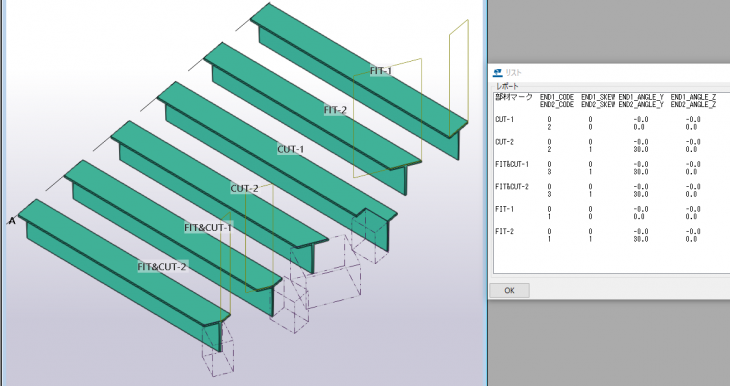Screen dimensions: 730x386
Task: Select the FIT-1 label in the 3D view
Action: point(381,71)
